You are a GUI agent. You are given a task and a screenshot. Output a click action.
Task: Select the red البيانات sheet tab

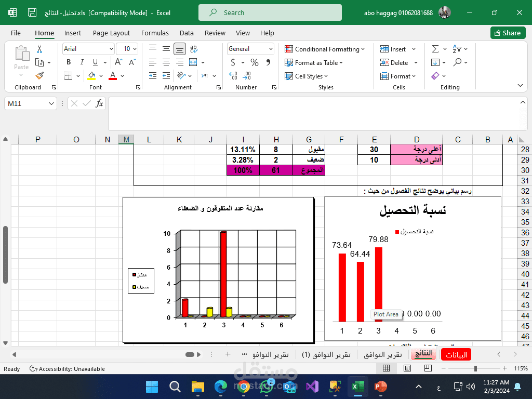(456, 355)
